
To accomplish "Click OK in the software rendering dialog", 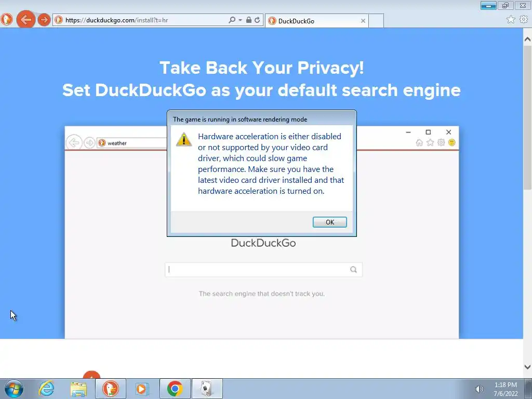I will (329, 222).
